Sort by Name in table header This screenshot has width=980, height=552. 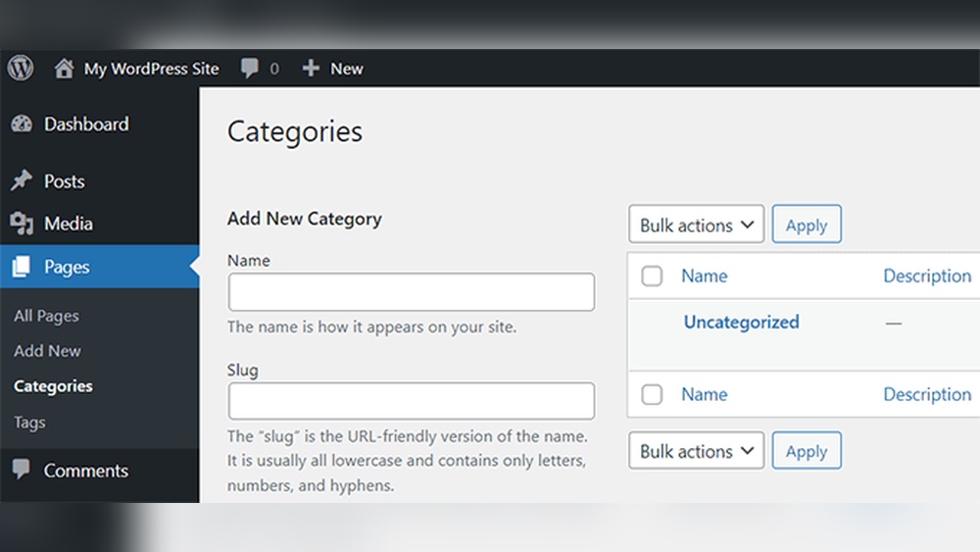[705, 276]
